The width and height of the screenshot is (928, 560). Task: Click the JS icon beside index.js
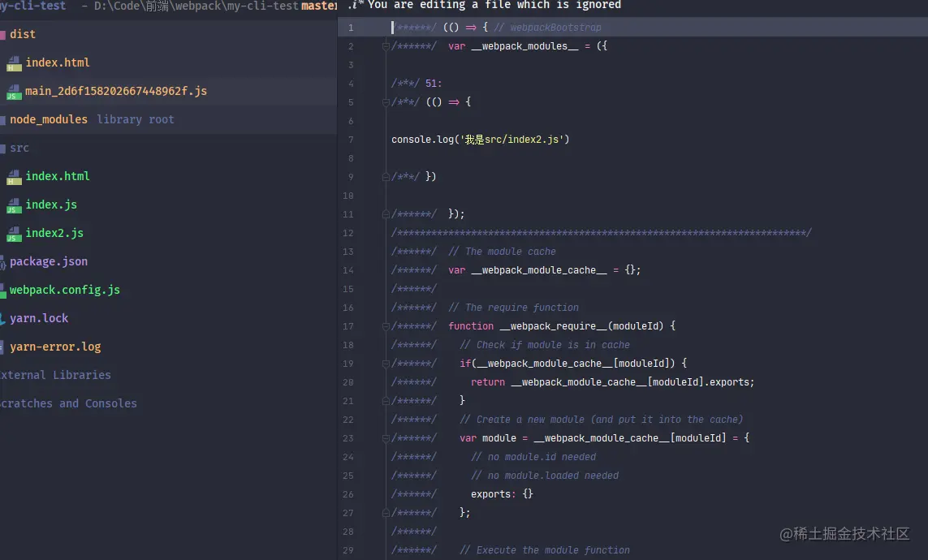(x=14, y=205)
